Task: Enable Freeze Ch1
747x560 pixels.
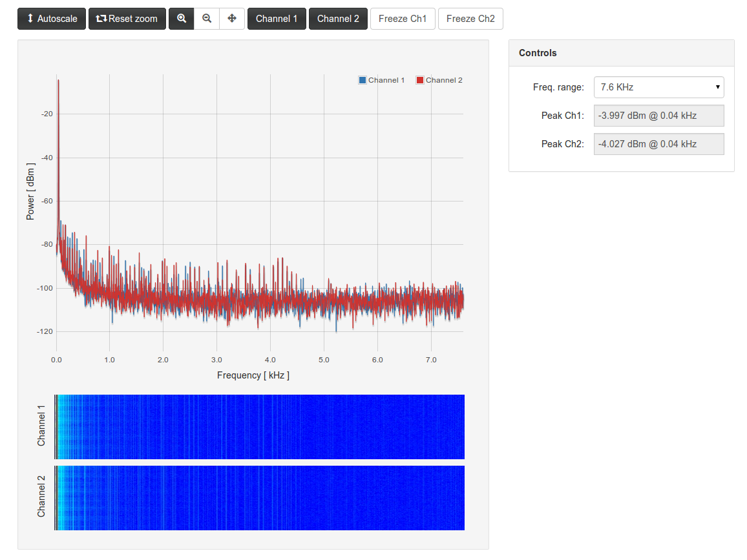Action: 403,19
